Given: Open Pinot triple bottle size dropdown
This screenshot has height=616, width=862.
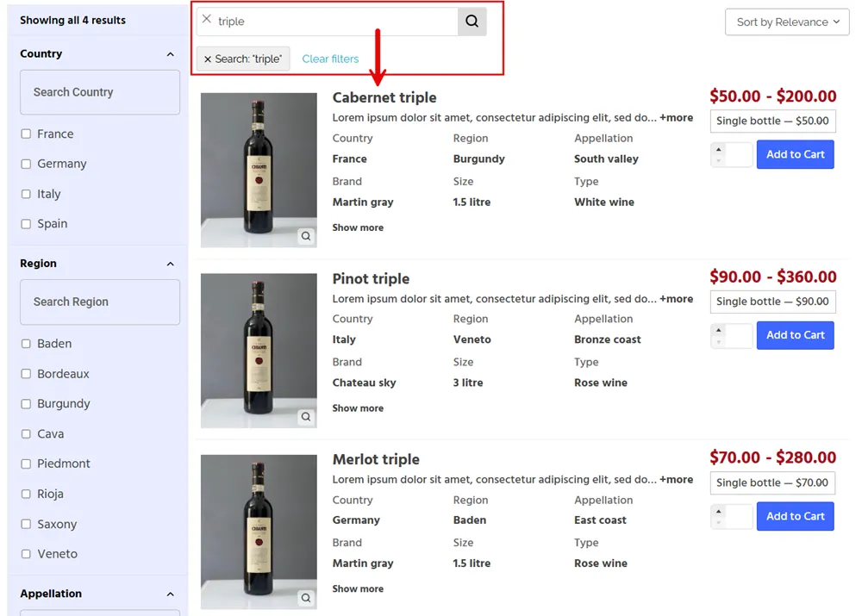Looking at the screenshot, I should point(772,302).
